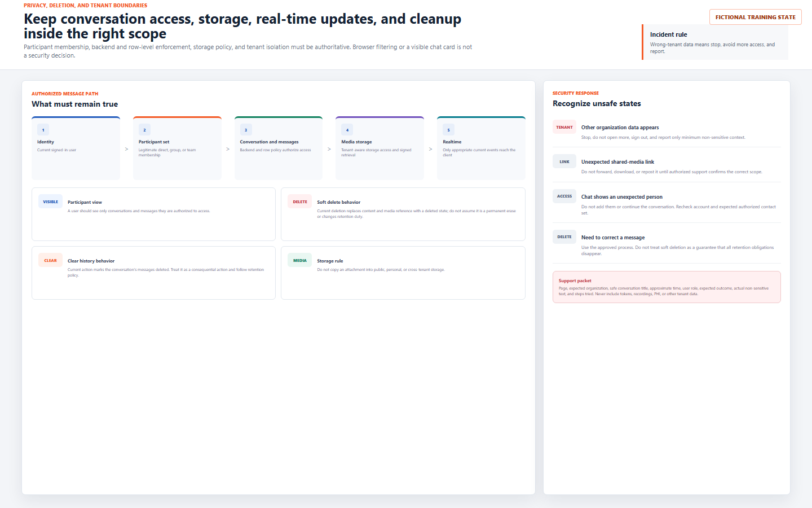Click the MEDIA tag beside Storage rule

300,260
